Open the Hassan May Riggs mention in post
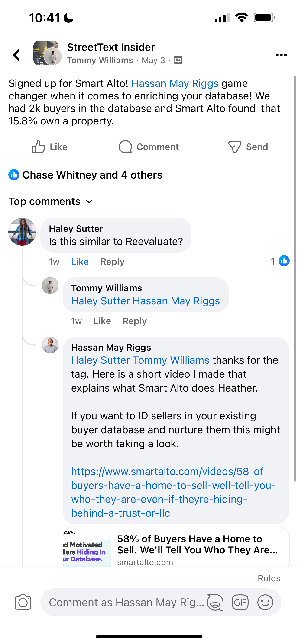This screenshot has height=644, width=298. pyautogui.click(x=175, y=83)
